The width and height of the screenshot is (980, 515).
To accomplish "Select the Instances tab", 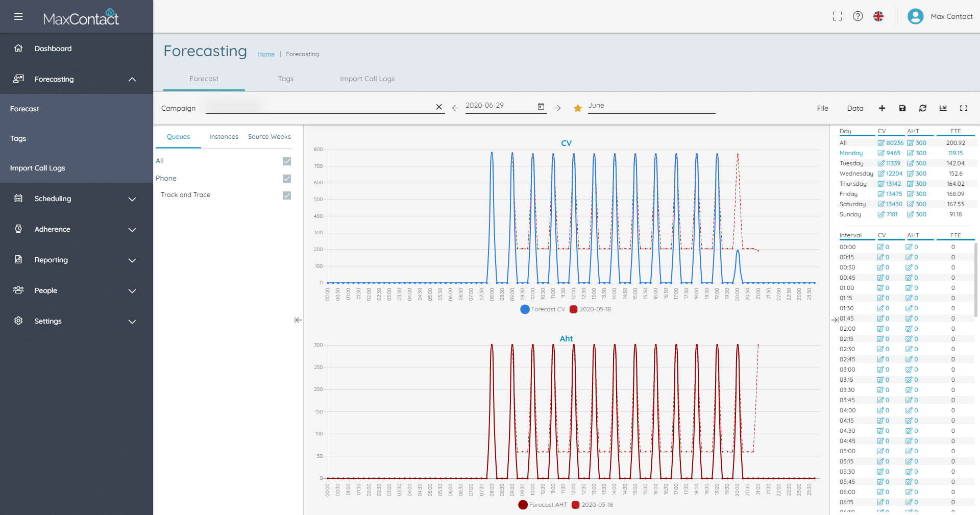I will [224, 137].
